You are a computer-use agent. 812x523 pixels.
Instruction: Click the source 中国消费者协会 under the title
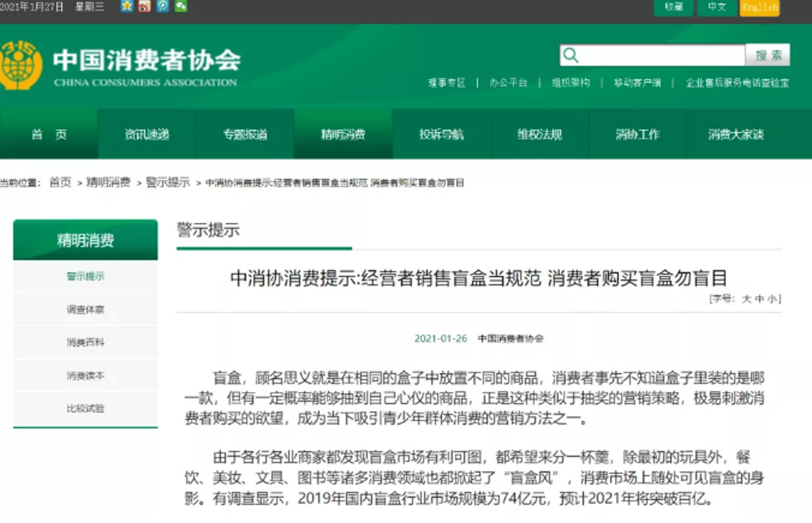coord(511,339)
